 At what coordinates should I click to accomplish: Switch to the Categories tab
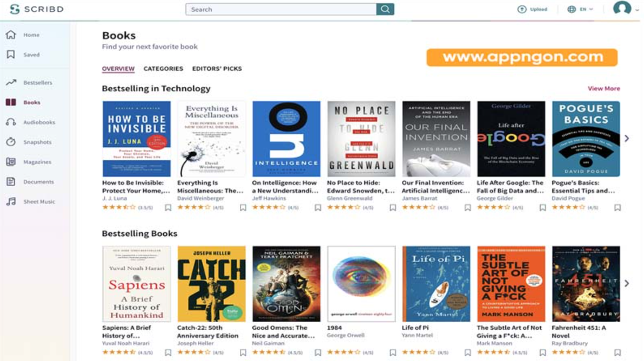click(x=163, y=69)
